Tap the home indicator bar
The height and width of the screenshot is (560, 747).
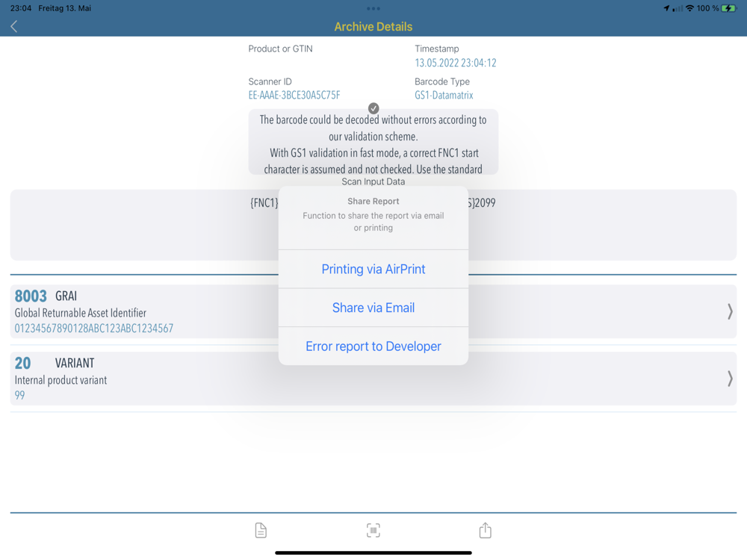pyautogui.click(x=373, y=553)
